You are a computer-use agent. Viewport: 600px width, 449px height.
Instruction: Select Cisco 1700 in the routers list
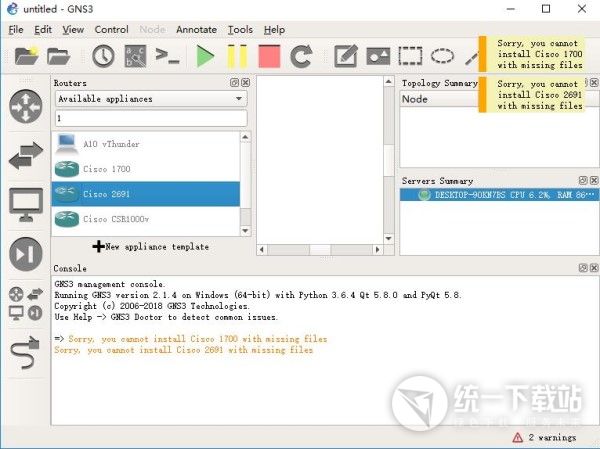click(x=107, y=169)
